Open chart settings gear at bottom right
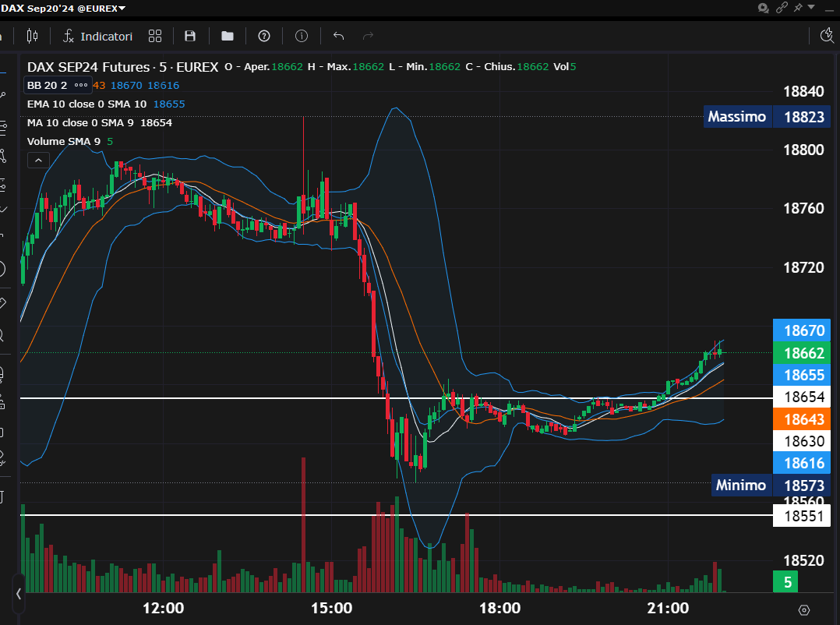 [804, 609]
